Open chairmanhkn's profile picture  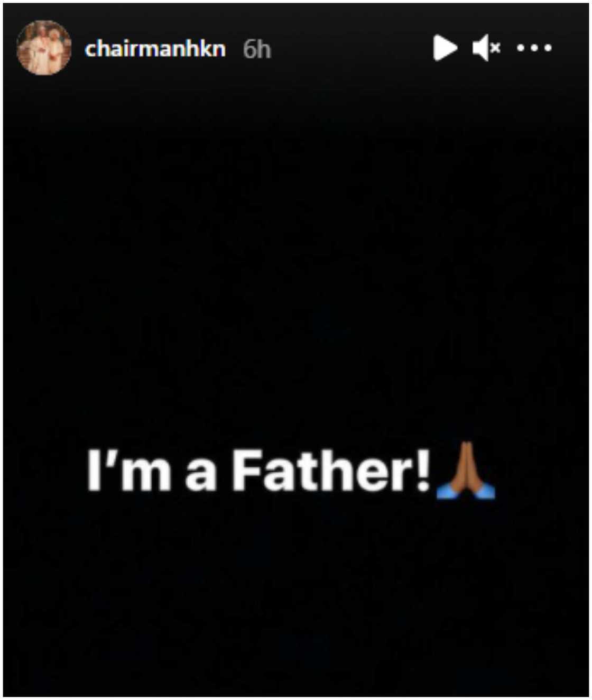44,48
